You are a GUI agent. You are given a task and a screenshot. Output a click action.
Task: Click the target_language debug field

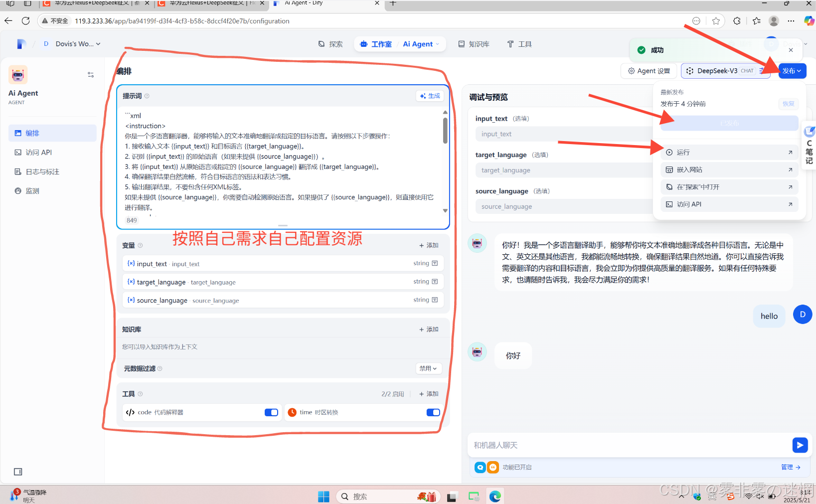tap(563, 170)
